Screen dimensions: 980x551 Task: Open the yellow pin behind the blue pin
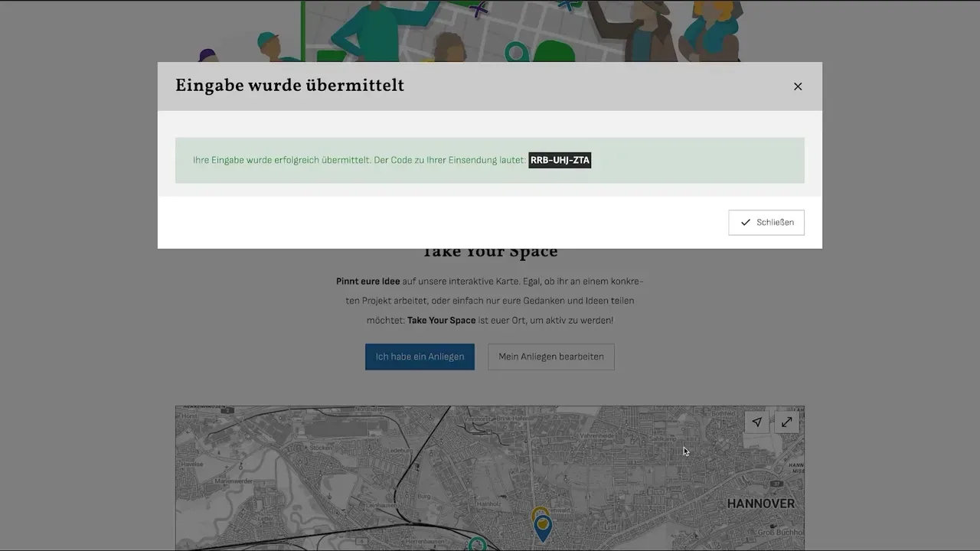click(540, 510)
